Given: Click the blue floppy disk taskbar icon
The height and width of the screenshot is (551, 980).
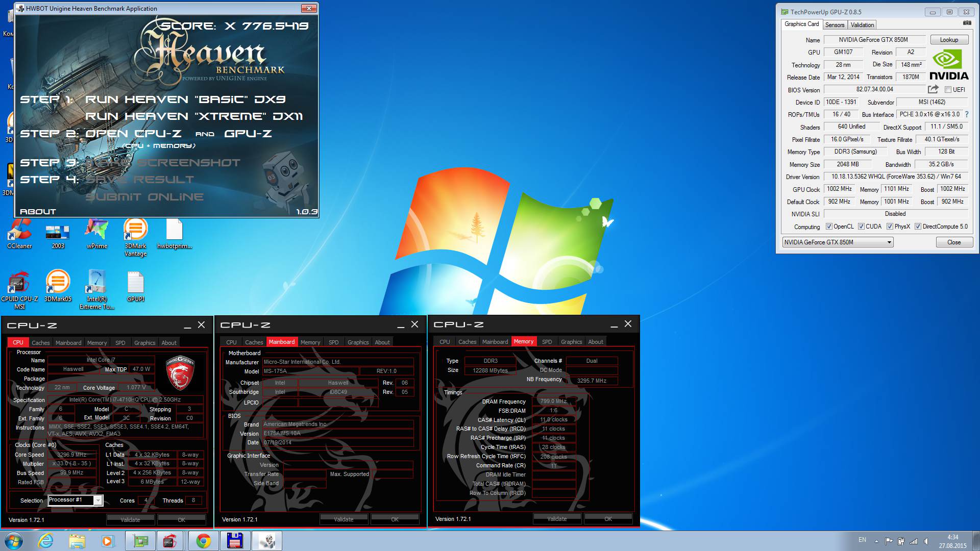Looking at the screenshot, I should [235, 541].
